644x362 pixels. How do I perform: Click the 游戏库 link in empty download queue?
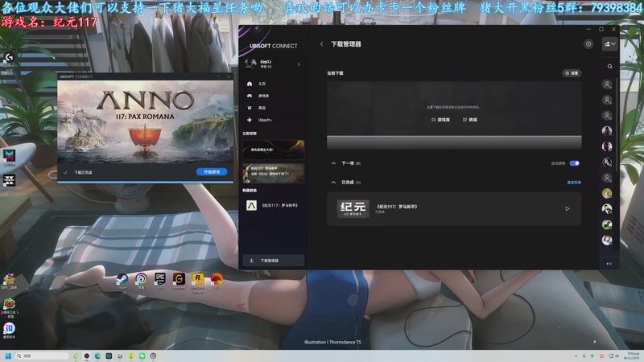(440, 120)
